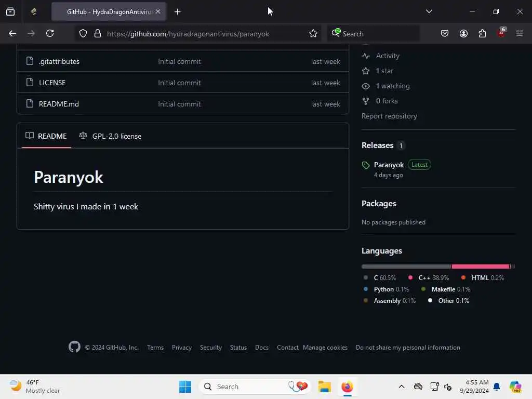Open the Firefox hamburger menu
The width and height of the screenshot is (532, 399).
pos(520,33)
